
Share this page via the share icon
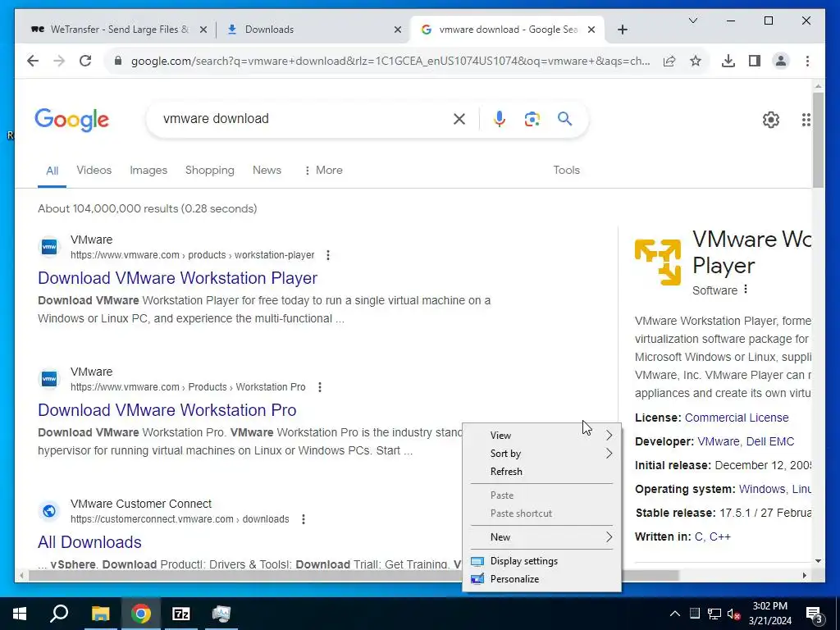click(669, 61)
